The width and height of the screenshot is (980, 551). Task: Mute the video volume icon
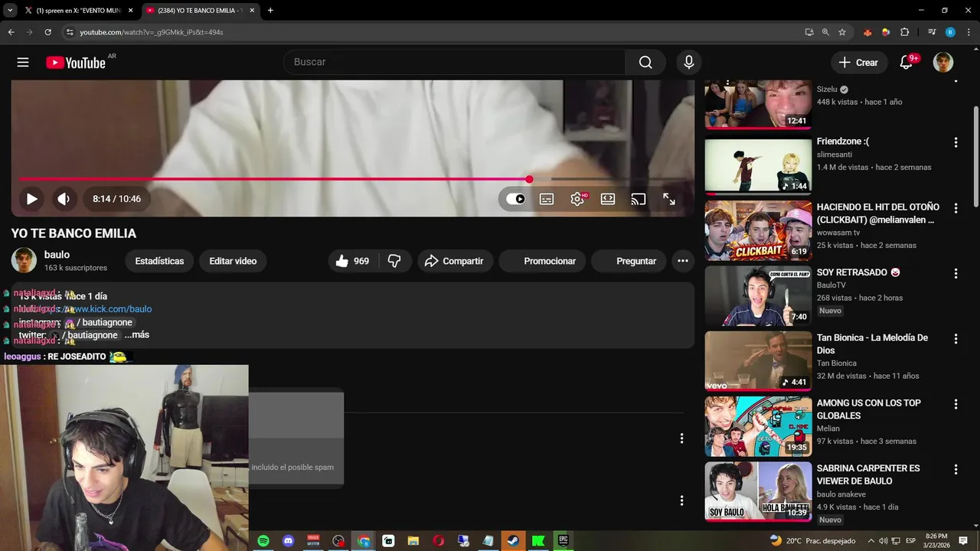pyautogui.click(x=64, y=199)
